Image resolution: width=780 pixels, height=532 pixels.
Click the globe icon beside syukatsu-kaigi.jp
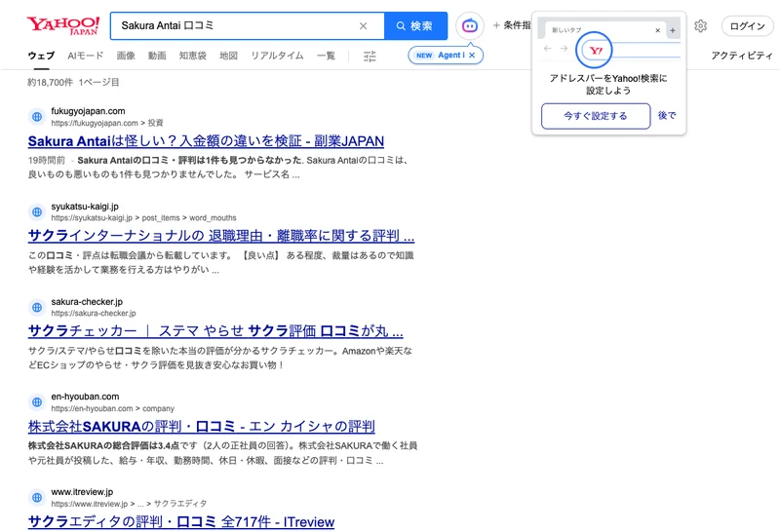pyautogui.click(x=37, y=212)
